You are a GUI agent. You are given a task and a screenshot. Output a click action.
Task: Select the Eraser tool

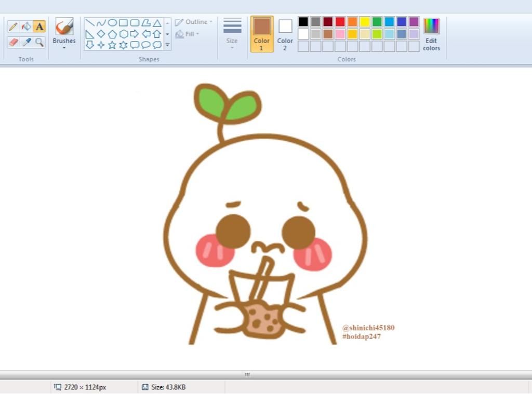click(x=13, y=42)
